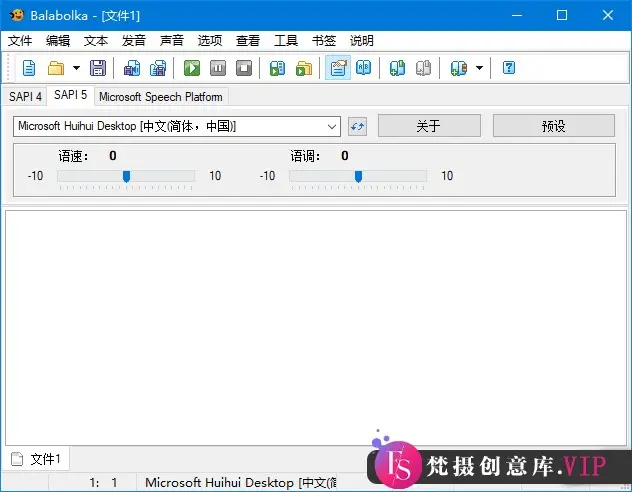Open the 文件 menu
Image resolution: width=632 pixels, height=492 pixels.
[20, 41]
